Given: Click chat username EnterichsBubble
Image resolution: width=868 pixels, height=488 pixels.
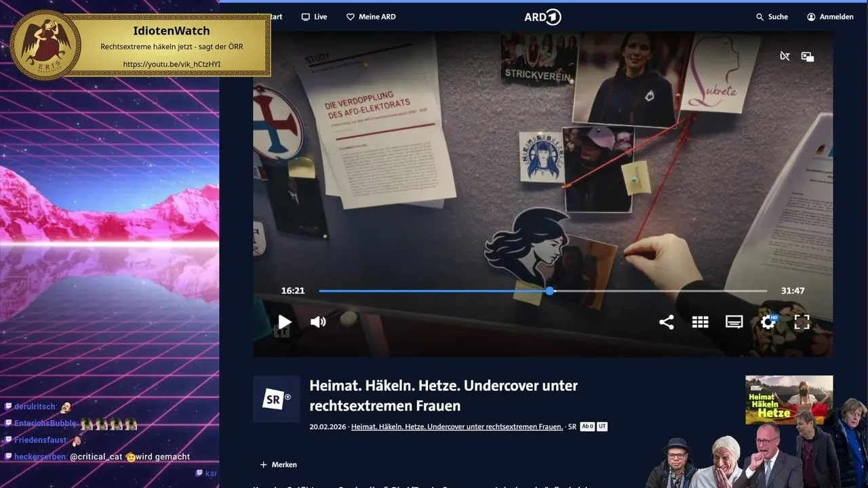Looking at the screenshot, I should click(x=45, y=424).
